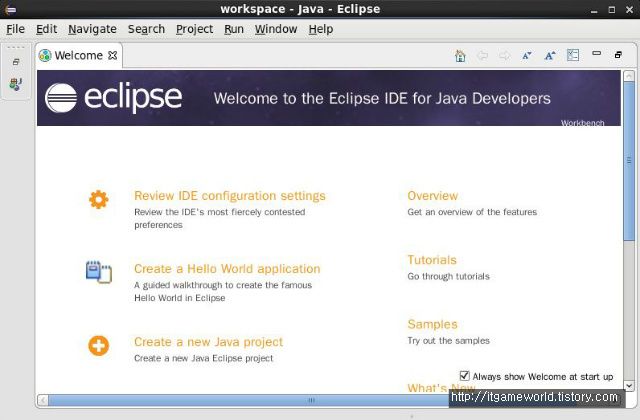The image size is (640, 420).
Task: Click the vertical scrollbar thumb
Action: [x=629, y=161]
